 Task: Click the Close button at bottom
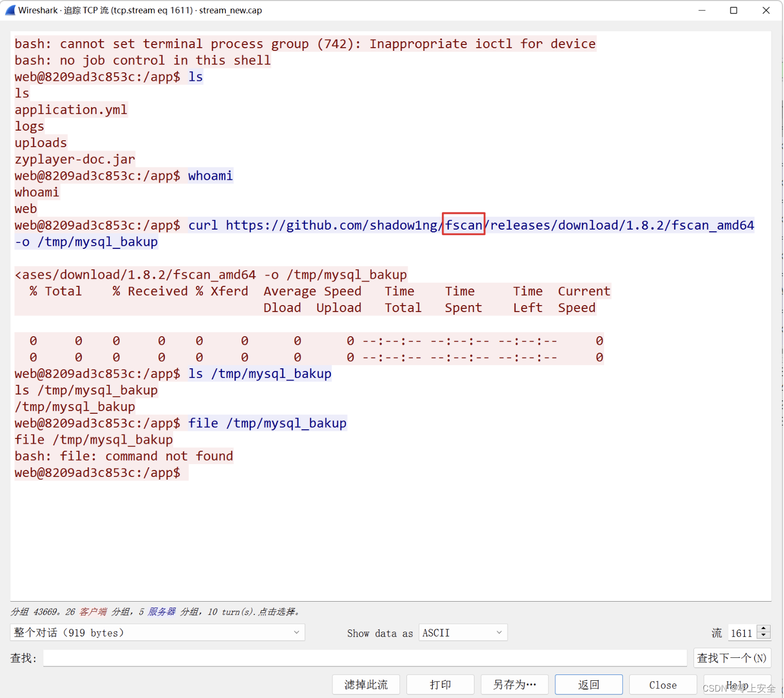(x=663, y=685)
